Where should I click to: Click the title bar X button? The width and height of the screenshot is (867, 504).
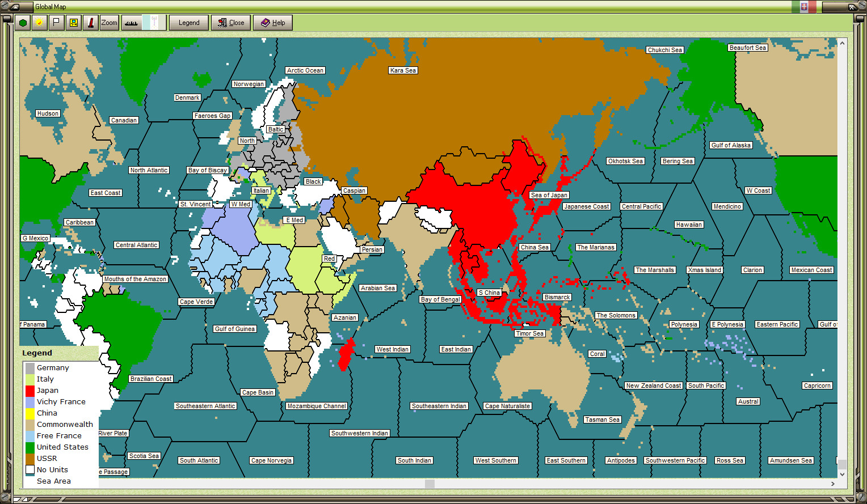coord(852,7)
